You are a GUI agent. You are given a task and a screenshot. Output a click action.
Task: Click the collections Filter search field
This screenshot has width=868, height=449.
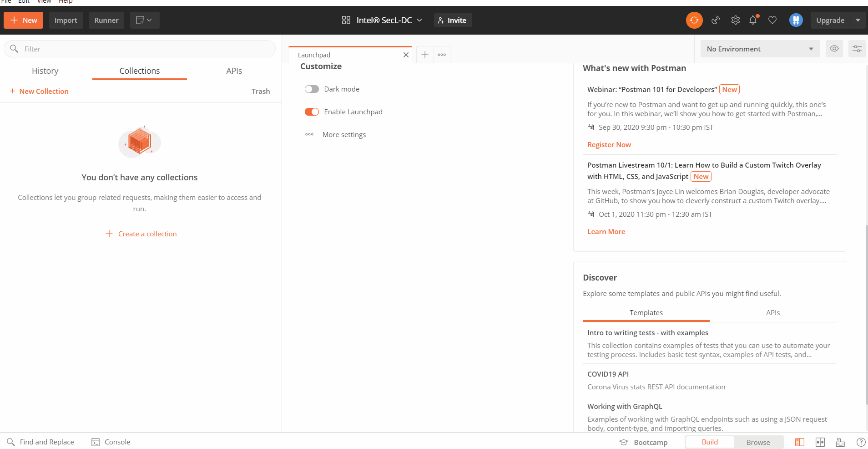[146, 49]
